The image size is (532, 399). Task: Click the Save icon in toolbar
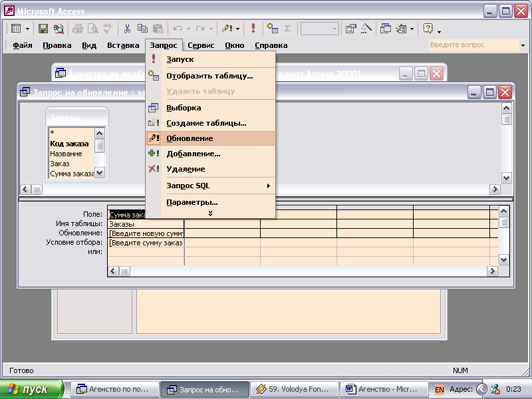[x=43, y=29]
